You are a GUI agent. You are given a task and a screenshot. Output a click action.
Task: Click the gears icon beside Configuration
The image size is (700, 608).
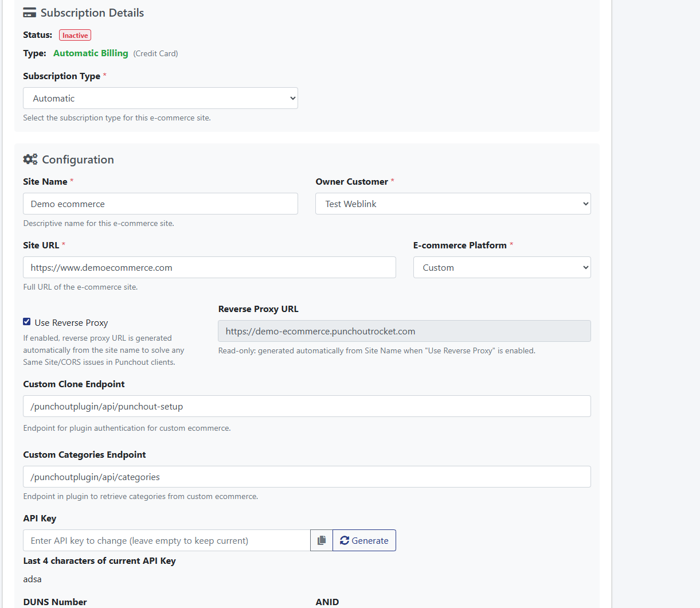point(30,159)
